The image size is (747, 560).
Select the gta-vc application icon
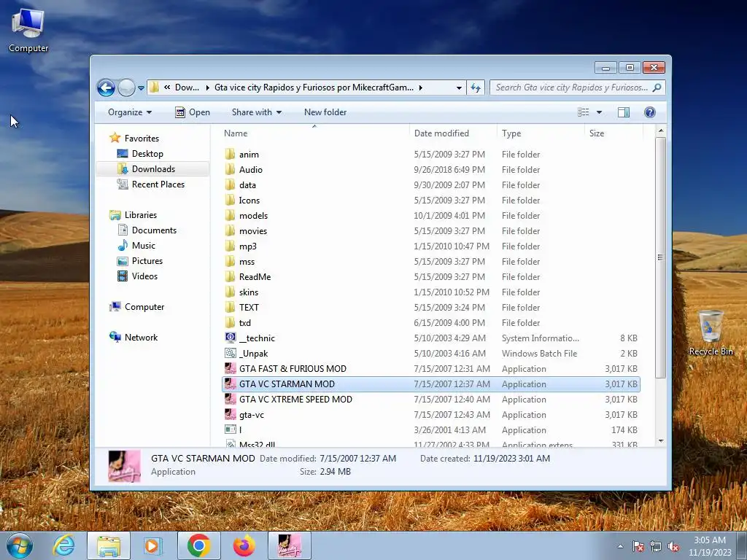point(231,414)
